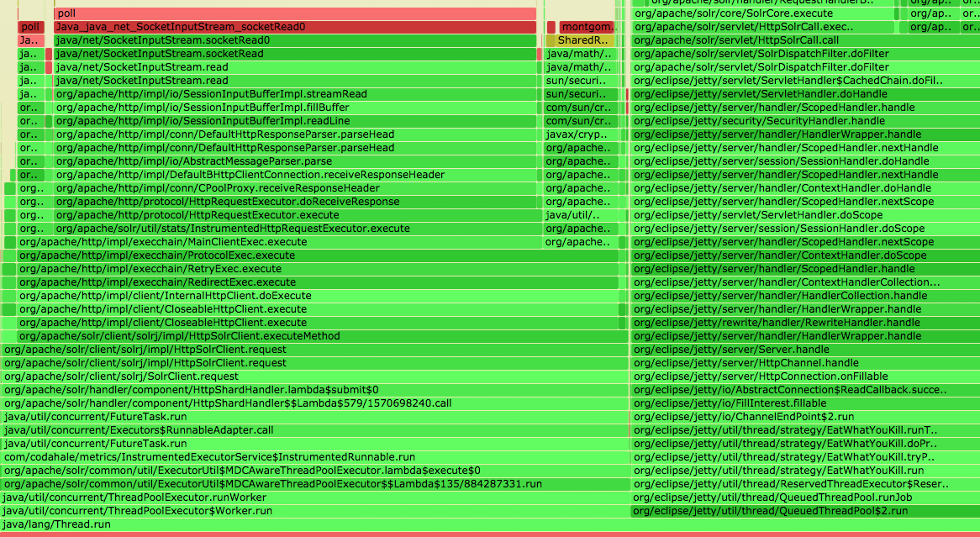Zoom into HttpShardHandler.lambda$submit$0 frame
Screen dimensions: 980x537
[x=314, y=390]
